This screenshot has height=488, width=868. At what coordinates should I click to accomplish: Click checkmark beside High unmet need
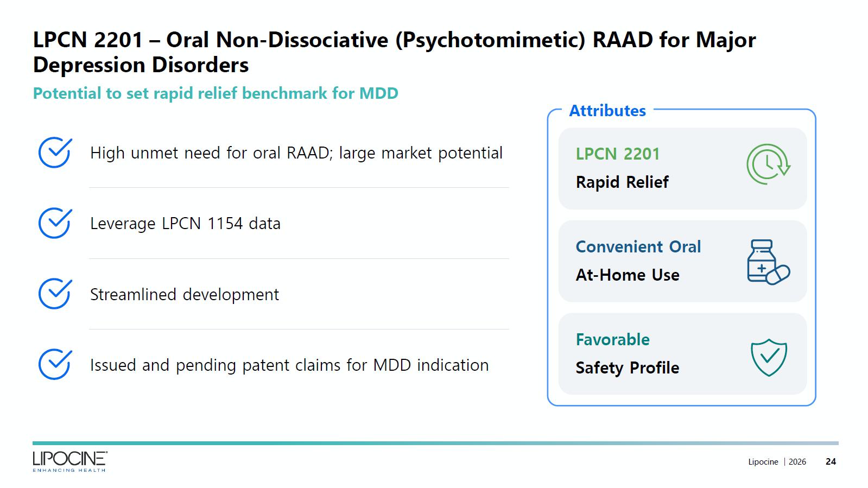(55, 153)
